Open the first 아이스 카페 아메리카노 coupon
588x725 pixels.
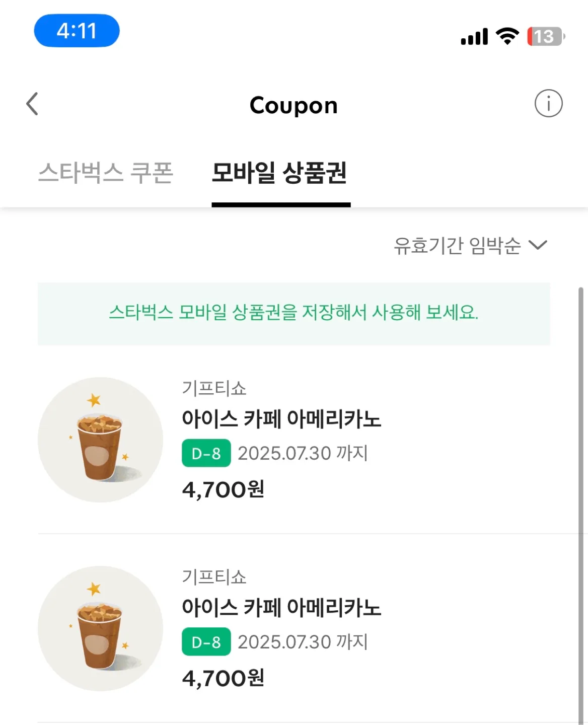(x=294, y=440)
